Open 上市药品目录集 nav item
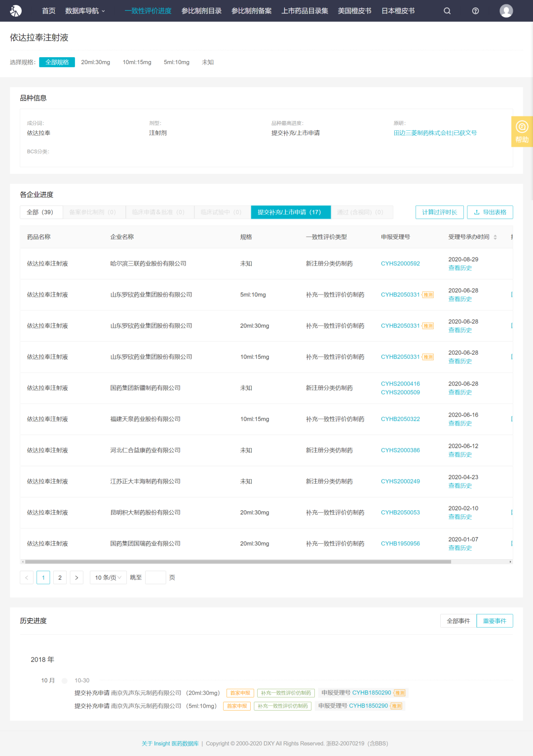Image resolution: width=533 pixels, height=756 pixels. click(x=305, y=11)
